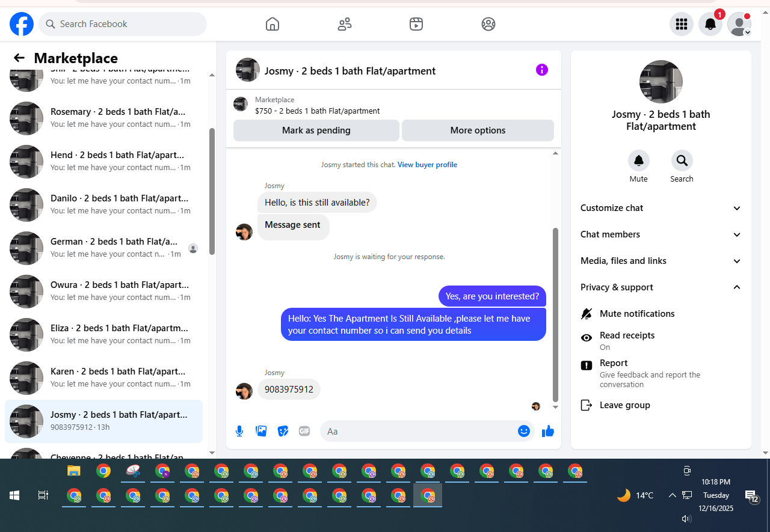Click the Search Facebook field
Screen dimensions: 770x532
pos(123,24)
